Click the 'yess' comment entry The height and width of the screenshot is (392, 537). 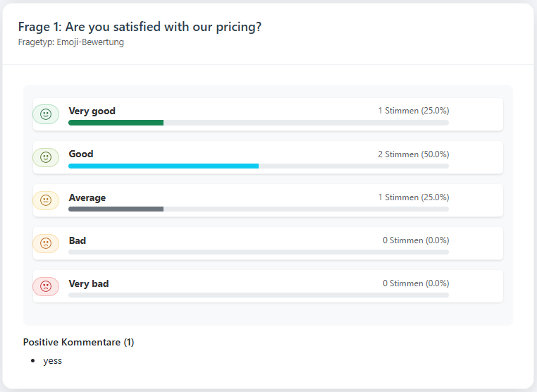(53, 360)
